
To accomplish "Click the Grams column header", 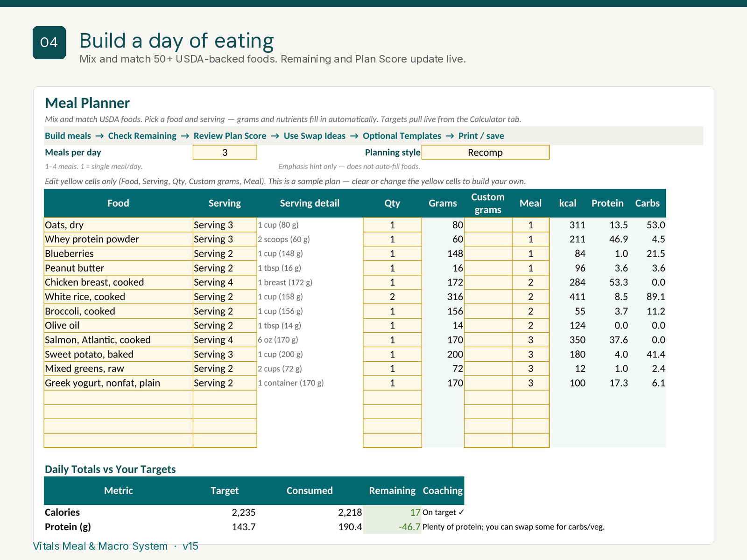I will [443, 203].
